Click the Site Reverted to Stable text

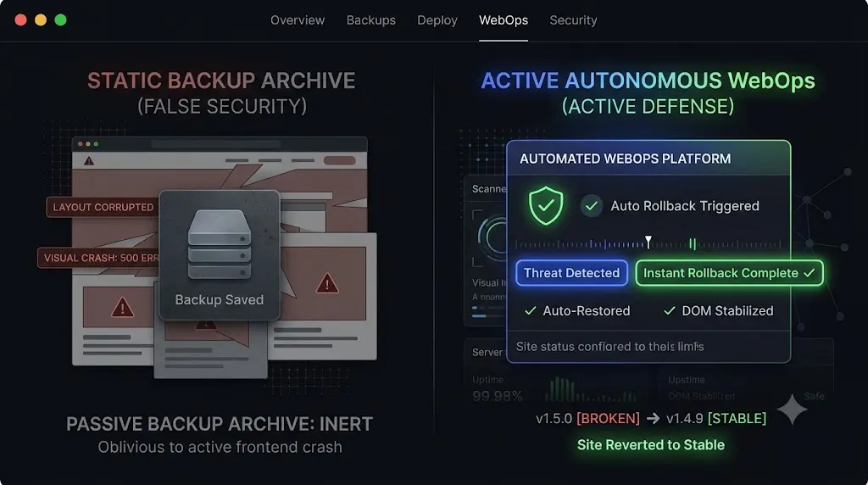650,444
